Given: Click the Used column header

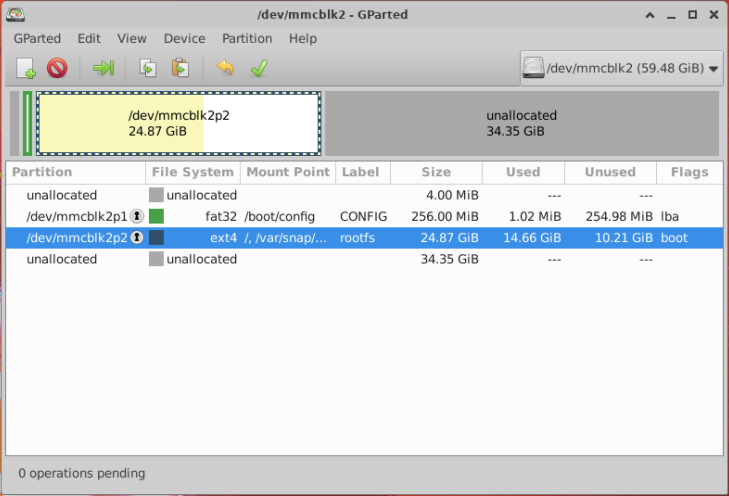Looking at the screenshot, I should point(524,172).
